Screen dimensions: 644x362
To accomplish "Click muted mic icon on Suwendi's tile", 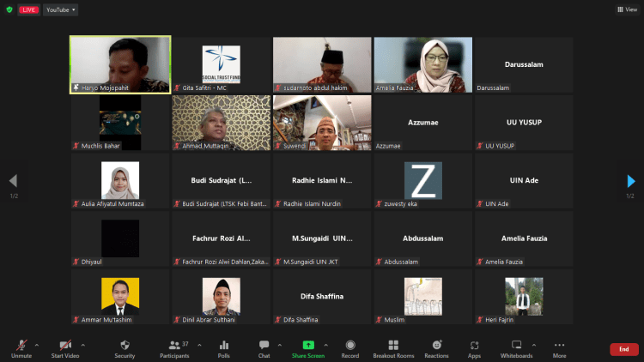I will pyautogui.click(x=278, y=146).
